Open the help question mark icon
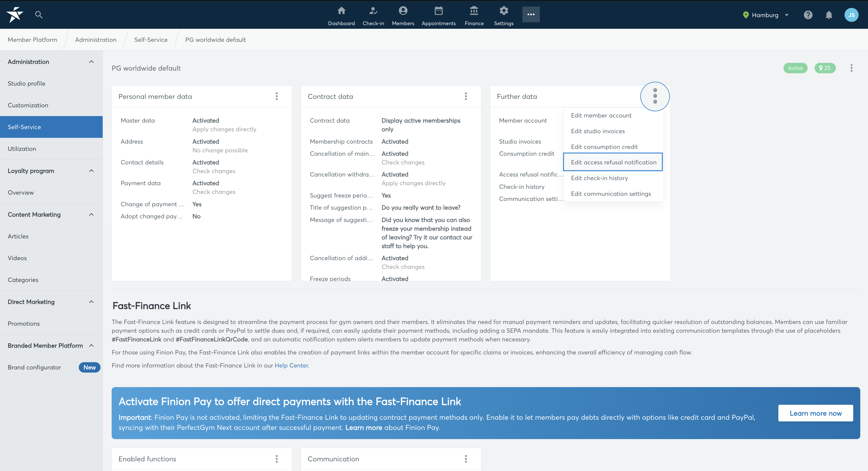868x471 pixels. 808,15
